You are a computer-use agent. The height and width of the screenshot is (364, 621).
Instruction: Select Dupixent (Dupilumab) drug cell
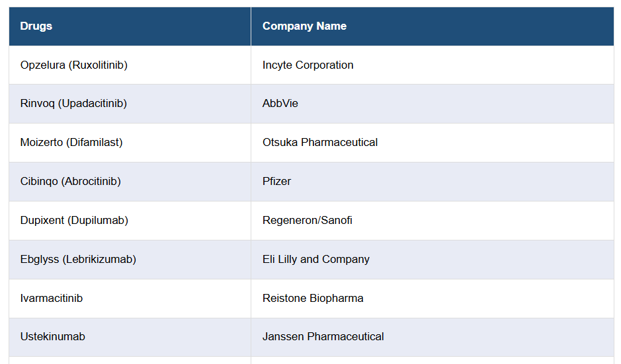pos(74,221)
